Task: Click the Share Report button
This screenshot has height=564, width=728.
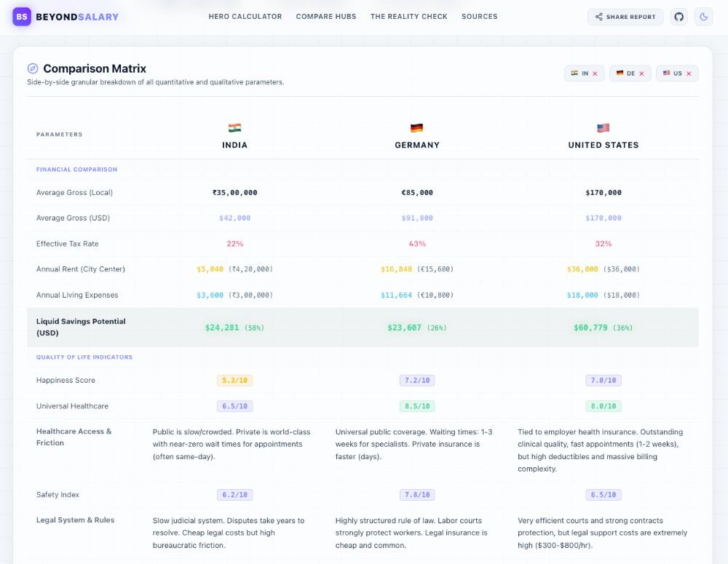Action: pos(625,17)
